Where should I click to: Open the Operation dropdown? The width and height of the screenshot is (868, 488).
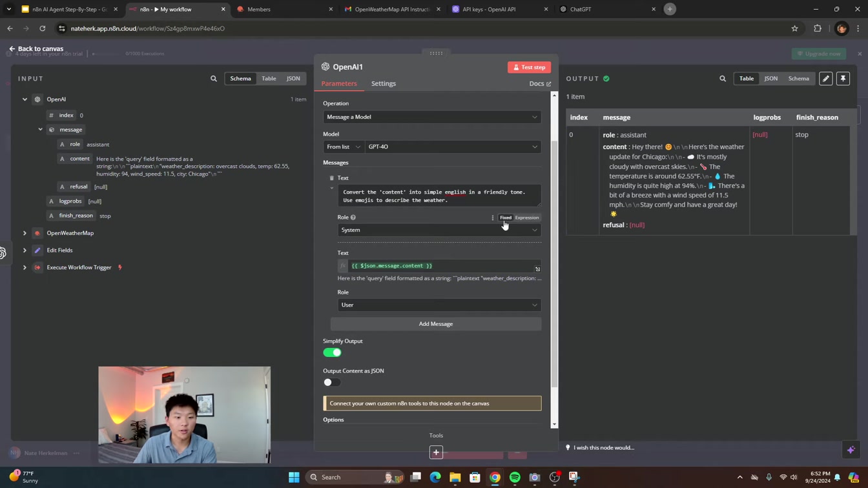point(432,117)
